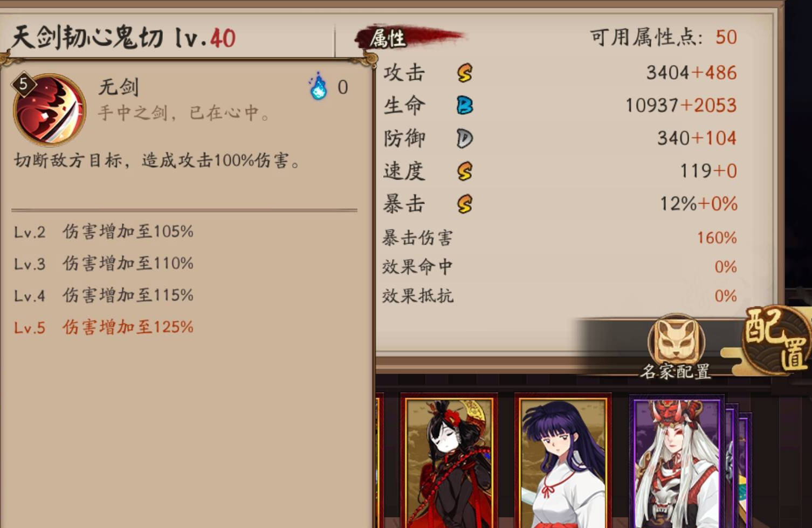Viewport: 812px width, 528px height.
Task: Select the 防御 D-rank grade badge
Action: 465,138
